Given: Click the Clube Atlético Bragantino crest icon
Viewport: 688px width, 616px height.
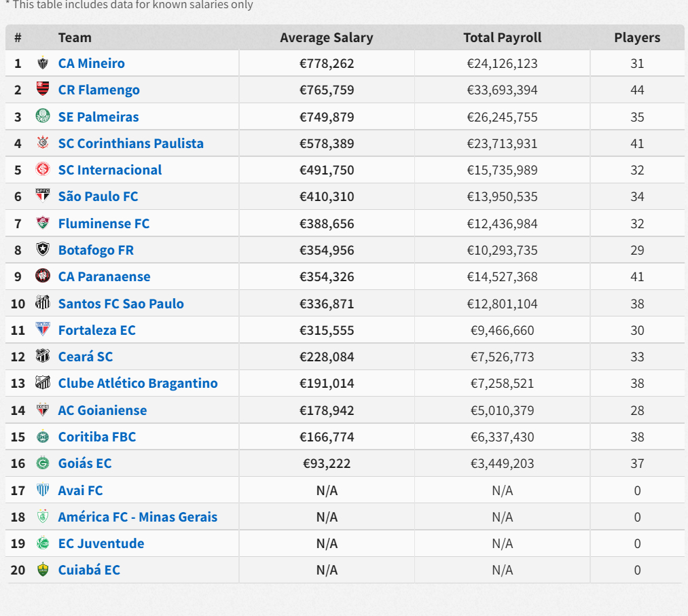Looking at the screenshot, I should [x=43, y=383].
